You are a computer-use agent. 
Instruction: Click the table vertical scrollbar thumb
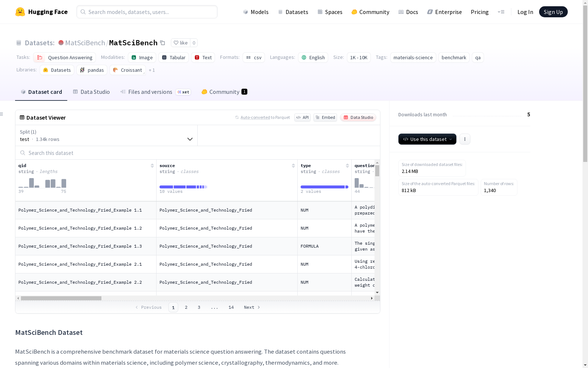(377, 171)
